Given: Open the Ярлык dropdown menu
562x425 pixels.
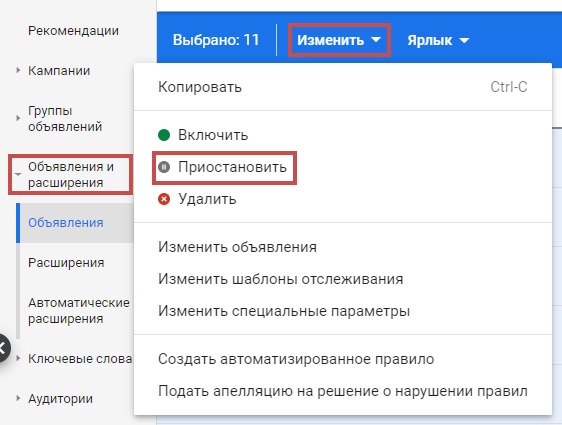Looking at the screenshot, I should [438, 40].
